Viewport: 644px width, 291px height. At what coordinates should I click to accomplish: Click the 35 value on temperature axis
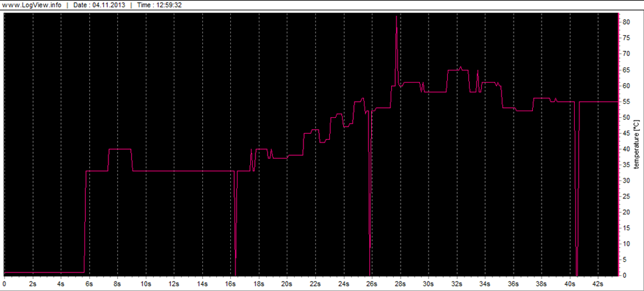[x=626, y=165]
